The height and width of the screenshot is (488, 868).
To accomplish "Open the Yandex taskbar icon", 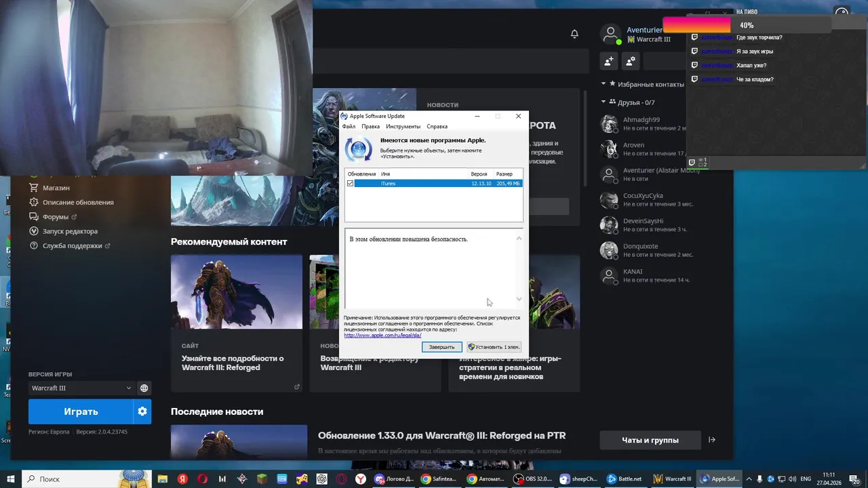I will (182, 479).
